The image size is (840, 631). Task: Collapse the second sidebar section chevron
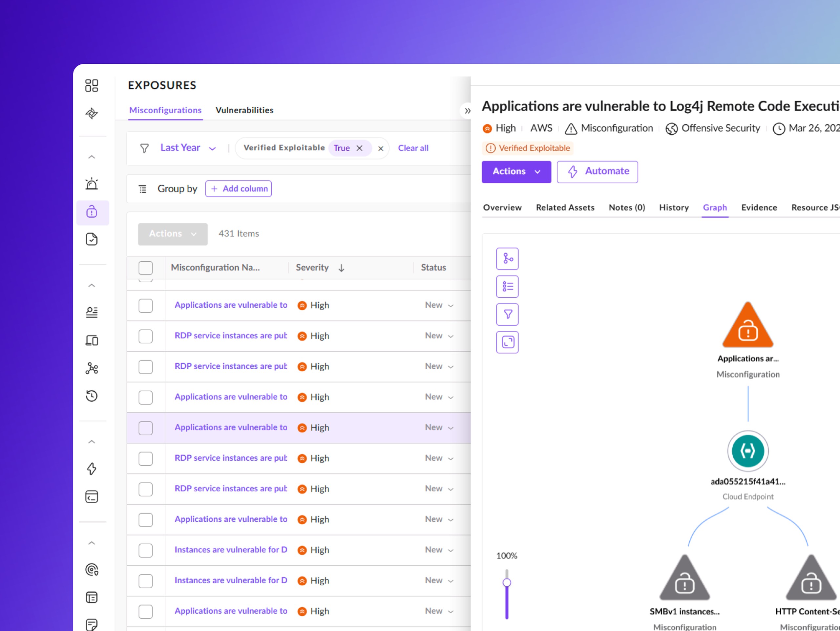click(x=92, y=285)
